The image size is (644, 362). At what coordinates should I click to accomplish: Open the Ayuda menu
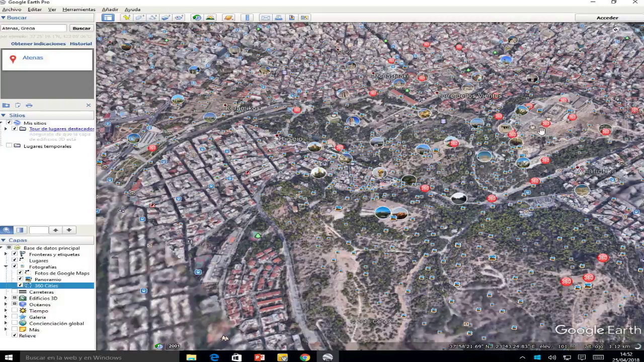click(x=133, y=10)
